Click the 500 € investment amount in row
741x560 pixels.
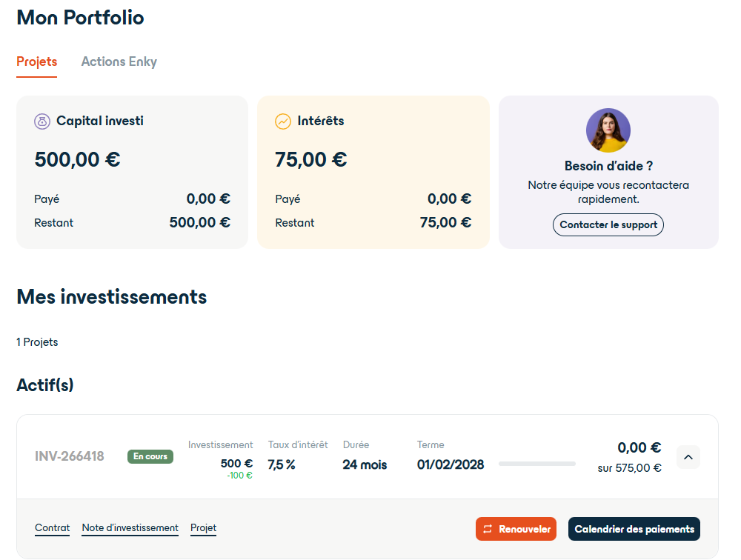click(237, 464)
